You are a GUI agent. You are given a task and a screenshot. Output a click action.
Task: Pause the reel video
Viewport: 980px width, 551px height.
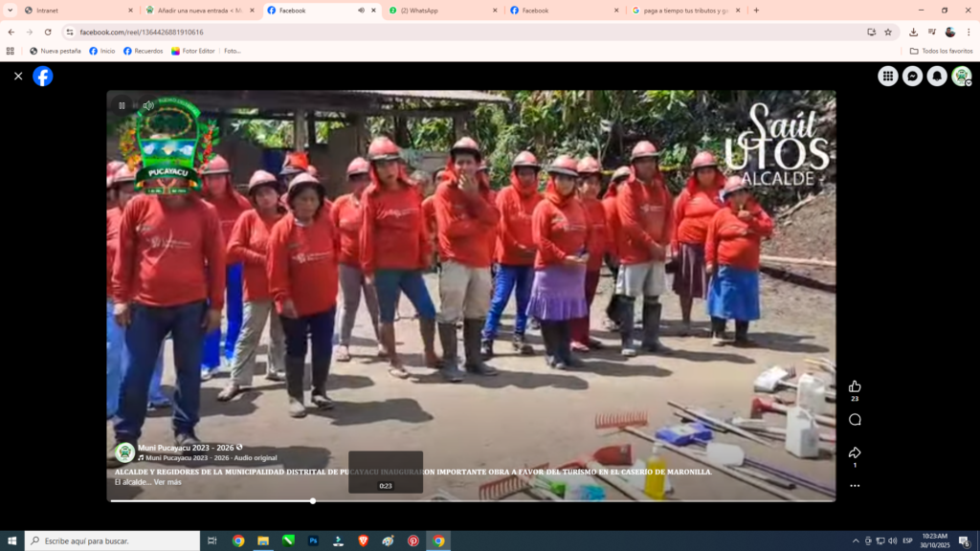tap(122, 105)
